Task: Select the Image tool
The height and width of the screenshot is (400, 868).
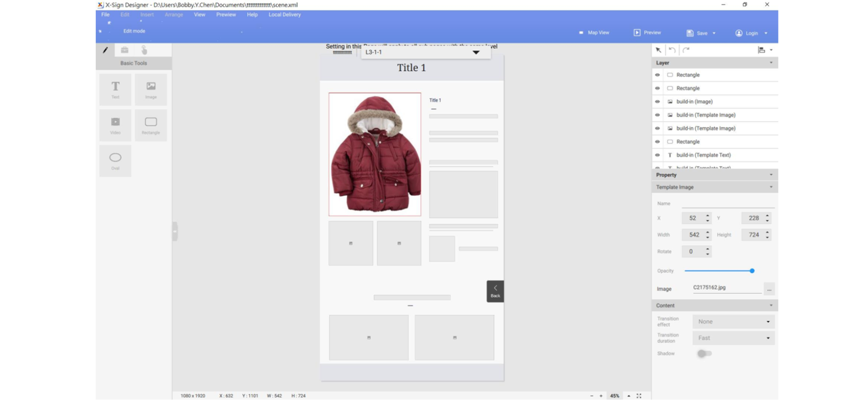Action: point(151,90)
